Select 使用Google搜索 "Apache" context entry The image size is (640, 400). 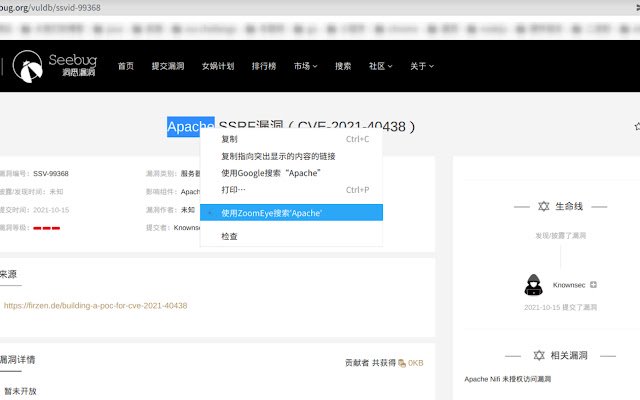(x=291, y=173)
